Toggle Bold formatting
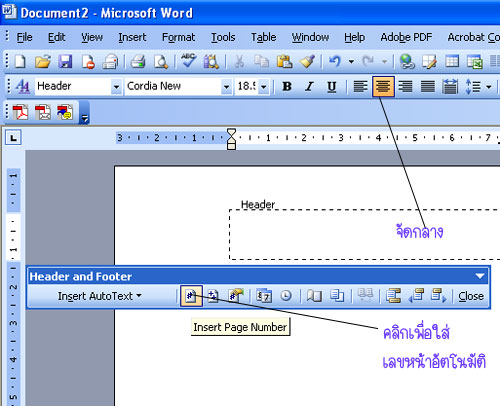The image size is (500, 406). click(287, 87)
